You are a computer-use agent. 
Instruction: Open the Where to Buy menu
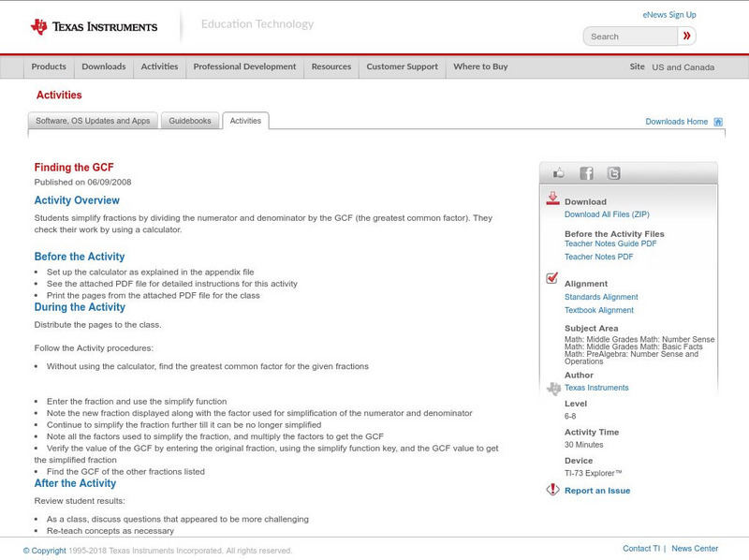click(480, 66)
